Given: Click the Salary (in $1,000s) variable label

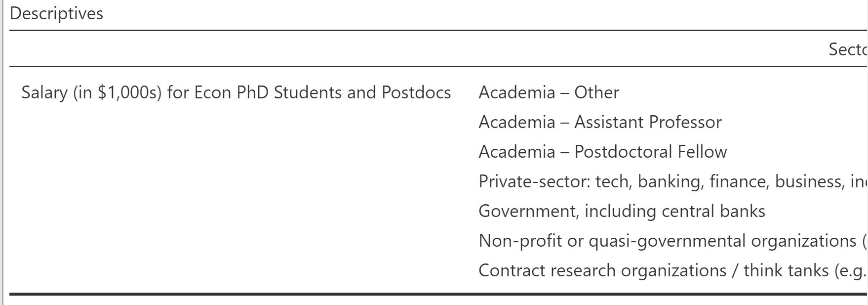Looking at the screenshot, I should coord(236,92).
